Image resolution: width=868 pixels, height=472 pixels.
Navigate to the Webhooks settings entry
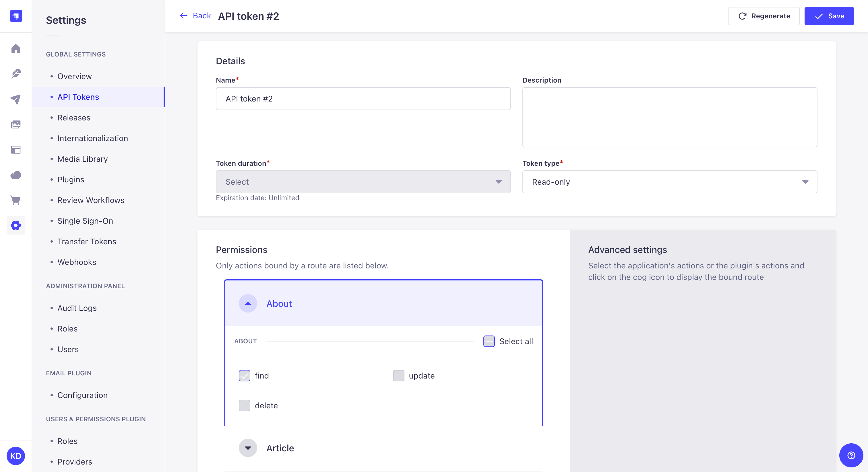[x=76, y=262]
